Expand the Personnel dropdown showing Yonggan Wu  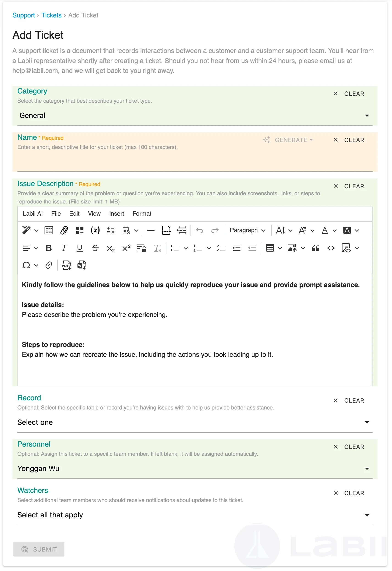point(195,469)
